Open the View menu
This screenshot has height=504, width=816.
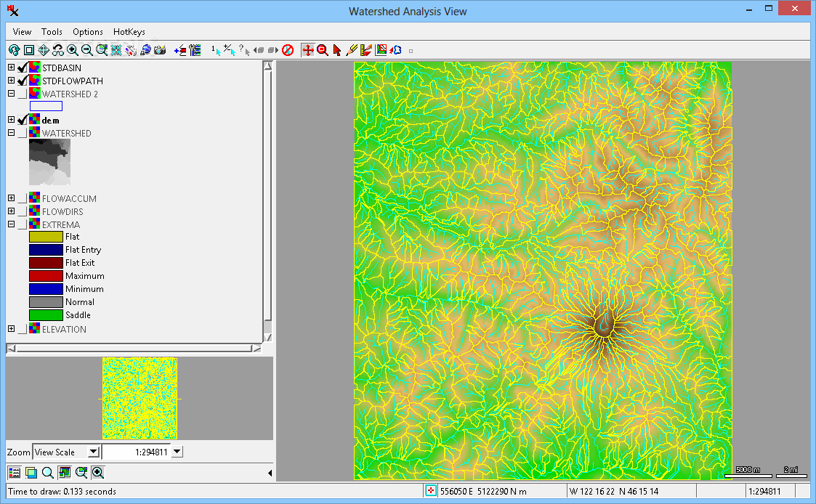click(22, 32)
